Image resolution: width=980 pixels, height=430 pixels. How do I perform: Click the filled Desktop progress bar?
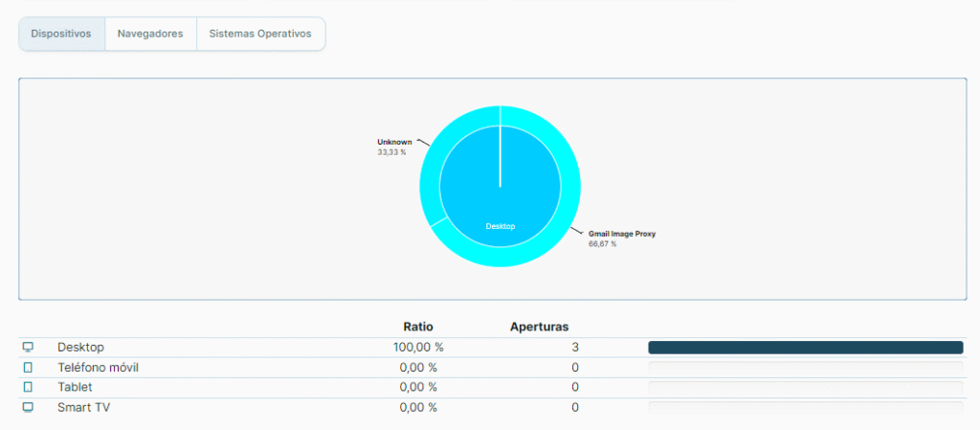click(805, 348)
